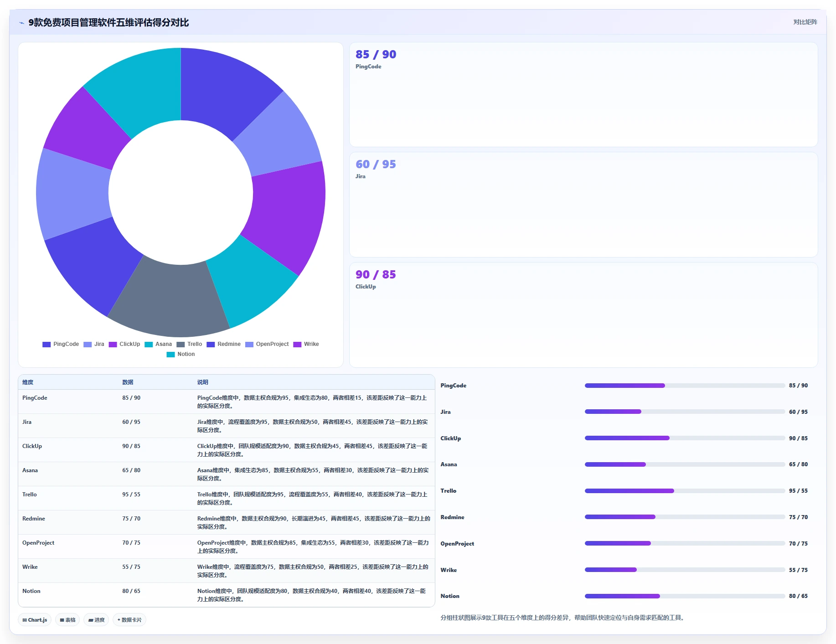Open the PingCode 85 / 90 score card
The width and height of the screenshot is (836, 644).
(583, 95)
